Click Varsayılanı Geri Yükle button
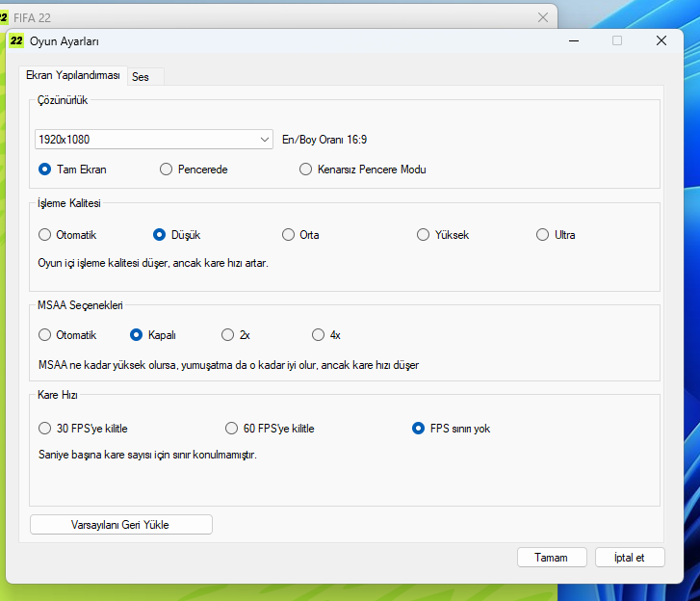 (x=121, y=525)
